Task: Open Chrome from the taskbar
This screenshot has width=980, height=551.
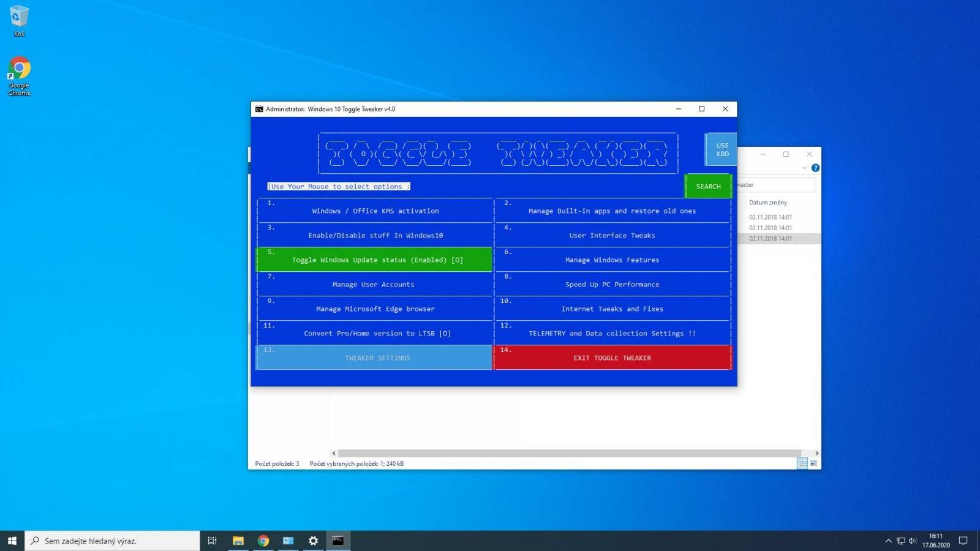Action: (x=263, y=541)
